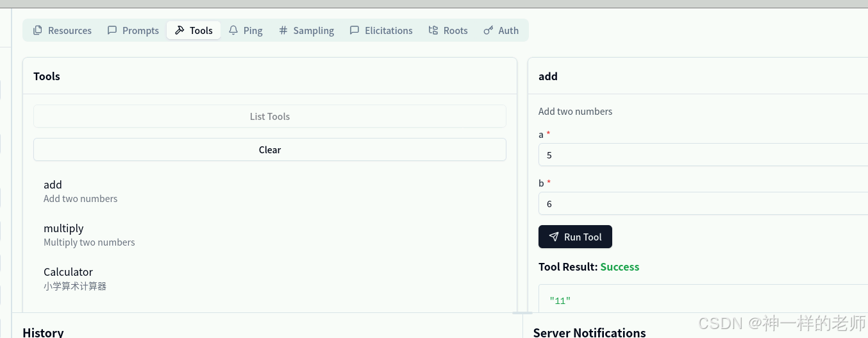Image resolution: width=868 pixels, height=338 pixels.
Task: Select the multiply tool in the list
Action: pos(270,235)
